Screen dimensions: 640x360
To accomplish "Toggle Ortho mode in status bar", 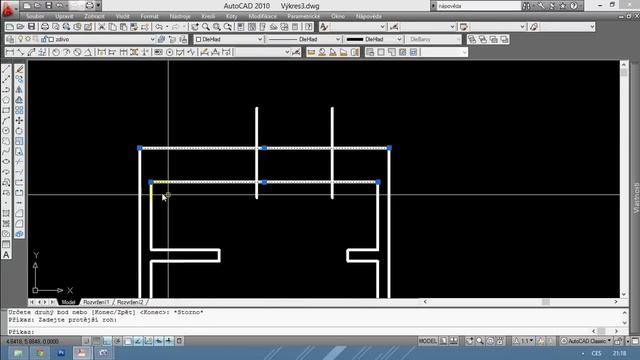I will pyautogui.click(x=107, y=341).
